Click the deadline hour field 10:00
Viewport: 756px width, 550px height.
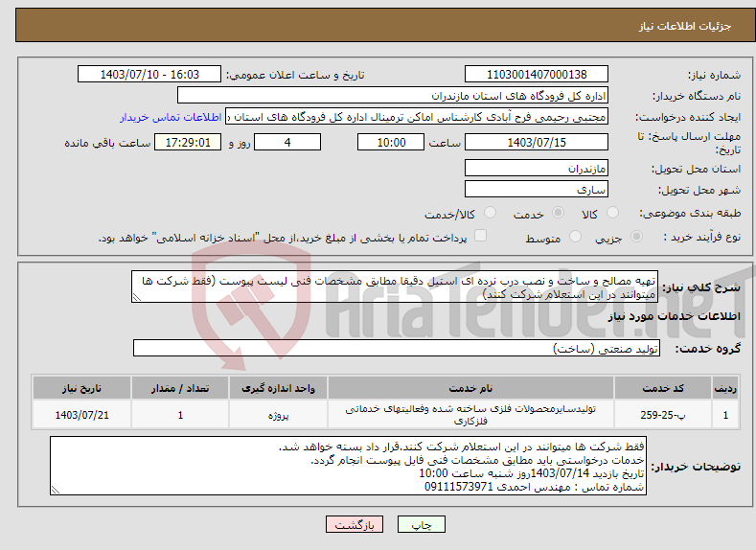pos(391,142)
